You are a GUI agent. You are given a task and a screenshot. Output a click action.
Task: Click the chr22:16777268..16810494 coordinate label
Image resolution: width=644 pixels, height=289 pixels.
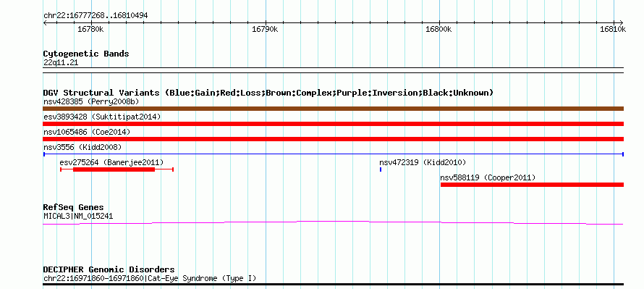tap(96, 16)
